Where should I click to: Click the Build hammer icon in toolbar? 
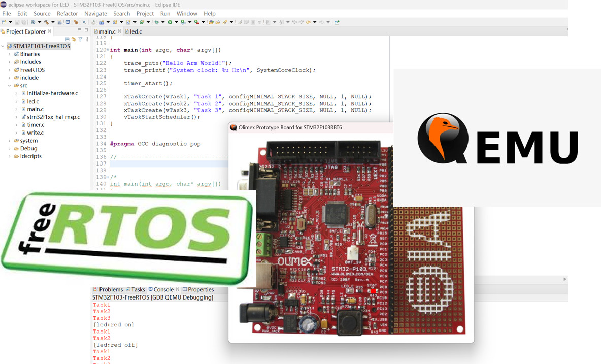point(46,22)
